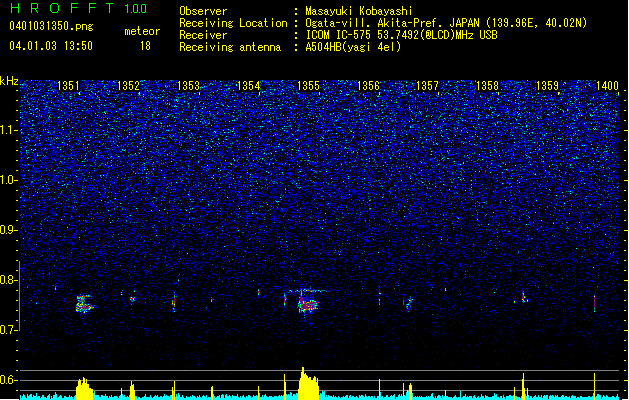Click the kHz axis unit label
This screenshot has height=400, width=629.
click(x=9, y=81)
